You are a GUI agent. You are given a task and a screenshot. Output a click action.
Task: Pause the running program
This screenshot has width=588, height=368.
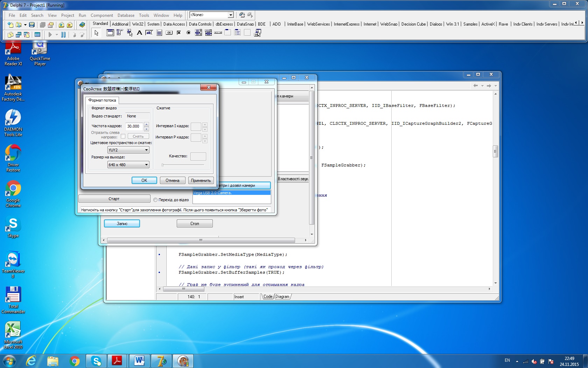[x=63, y=35]
